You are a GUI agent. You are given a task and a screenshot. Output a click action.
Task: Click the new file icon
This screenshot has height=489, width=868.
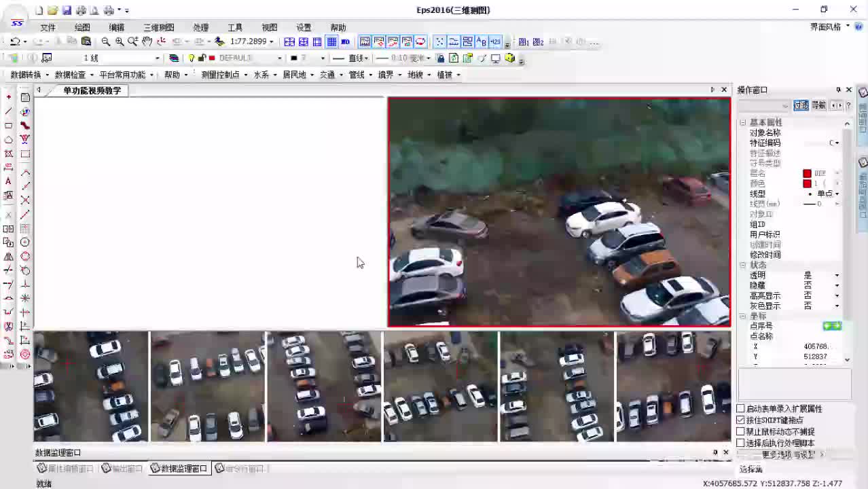[39, 10]
